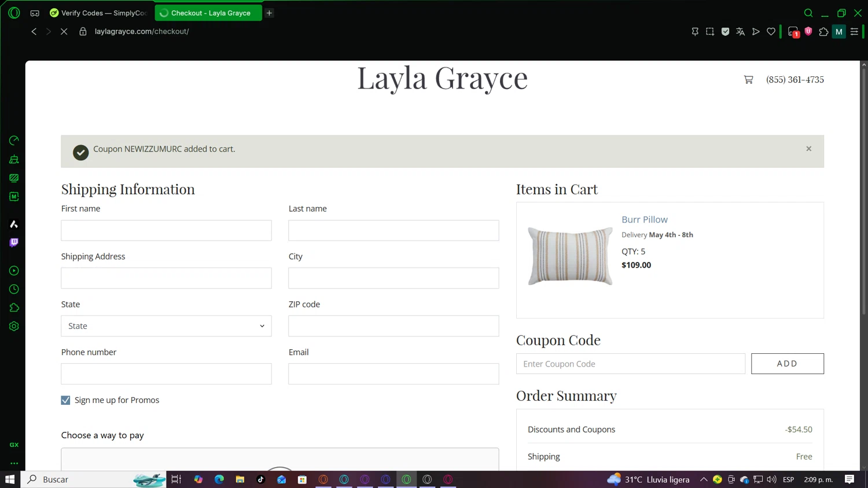Select the Checkout - Layla Grayce tab
Viewport: 868px width, 488px height.
[208, 13]
